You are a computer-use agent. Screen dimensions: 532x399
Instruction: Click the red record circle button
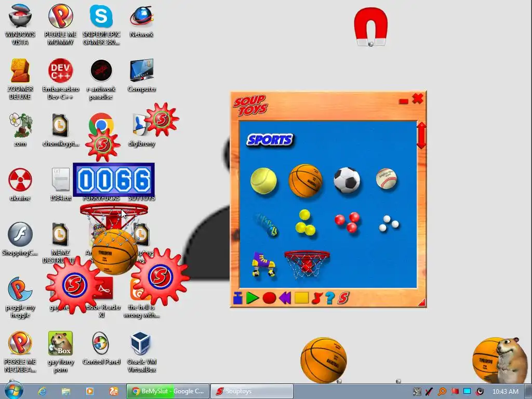[x=269, y=298]
